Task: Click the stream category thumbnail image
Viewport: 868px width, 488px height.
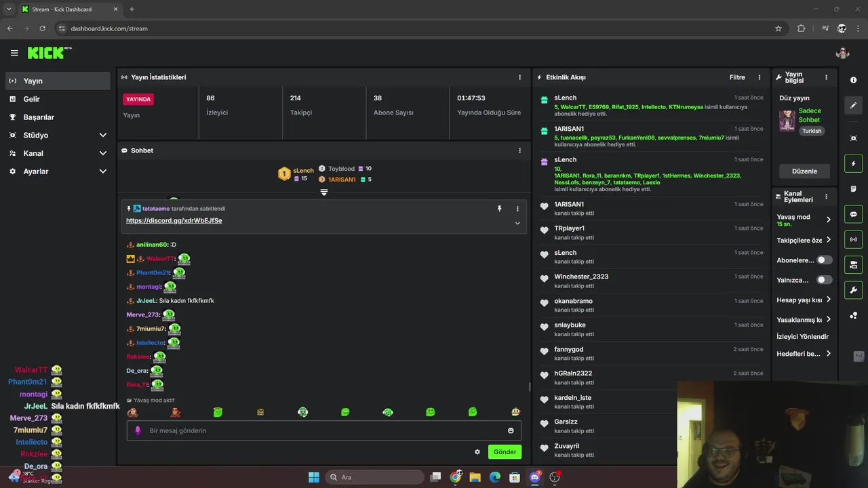Action: 787,121
